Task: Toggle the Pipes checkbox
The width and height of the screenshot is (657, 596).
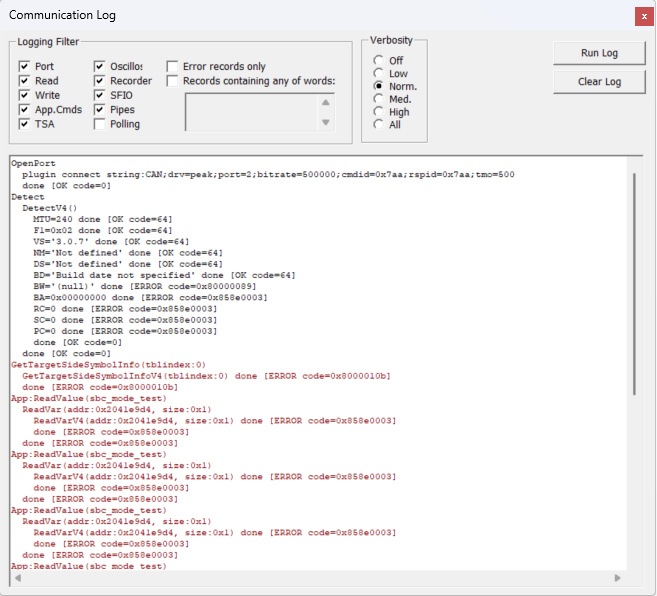Action: point(99,109)
